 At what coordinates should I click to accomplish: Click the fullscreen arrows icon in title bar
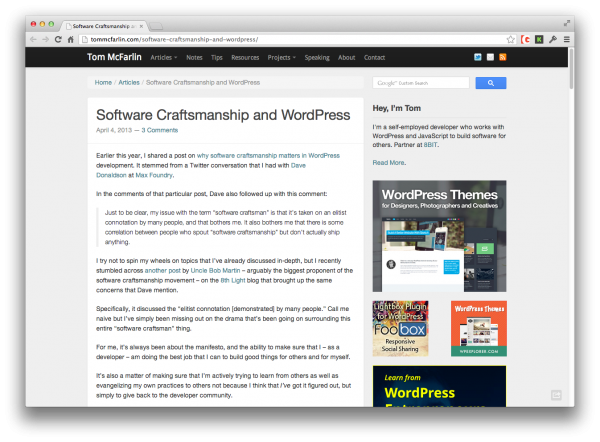tap(567, 24)
